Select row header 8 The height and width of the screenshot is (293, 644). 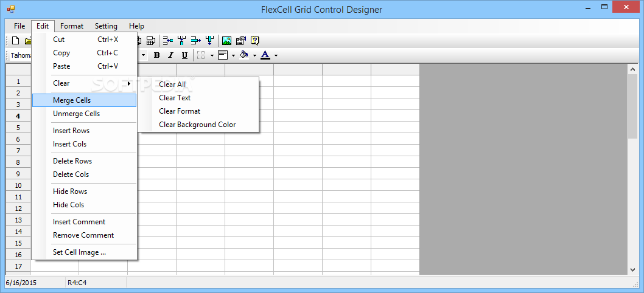[18, 162]
